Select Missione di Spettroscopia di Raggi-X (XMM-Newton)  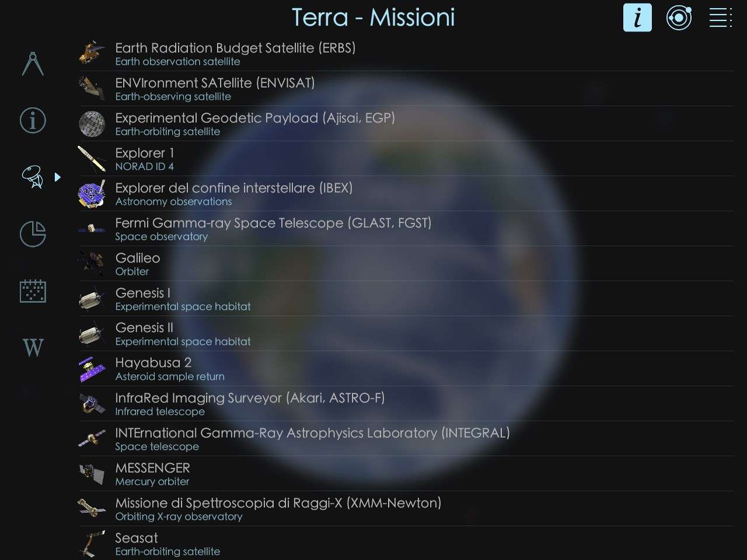(x=278, y=503)
